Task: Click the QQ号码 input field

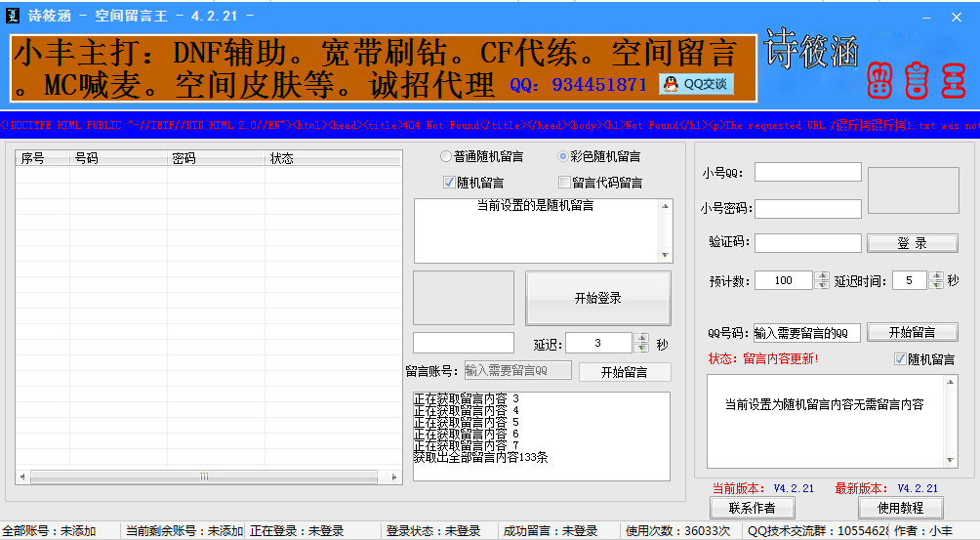Action: click(x=806, y=333)
